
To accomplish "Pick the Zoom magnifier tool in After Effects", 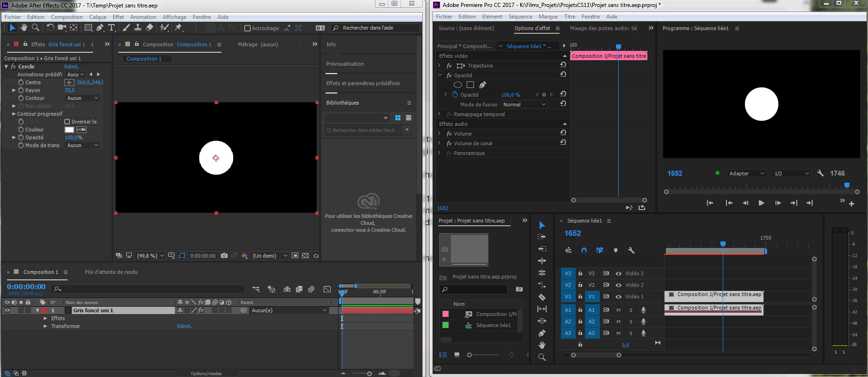I will pyautogui.click(x=36, y=28).
